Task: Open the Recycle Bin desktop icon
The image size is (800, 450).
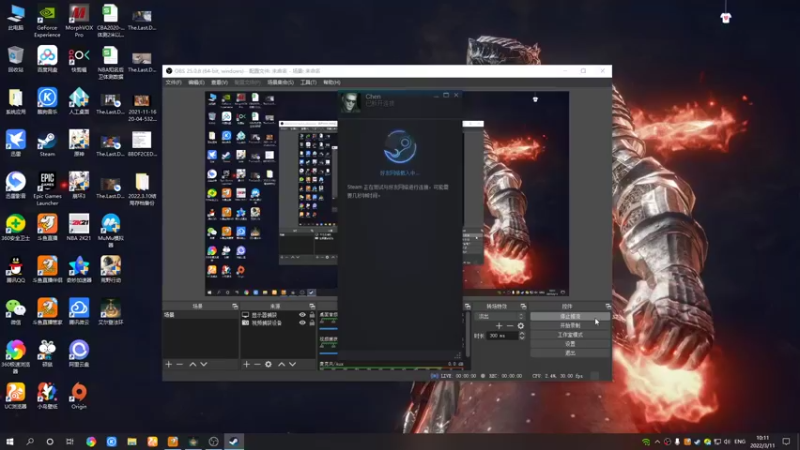Action: 15,59
